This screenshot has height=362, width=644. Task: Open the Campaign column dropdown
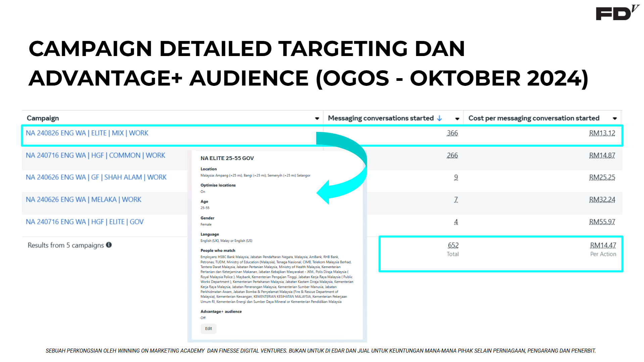coord(317,118)
